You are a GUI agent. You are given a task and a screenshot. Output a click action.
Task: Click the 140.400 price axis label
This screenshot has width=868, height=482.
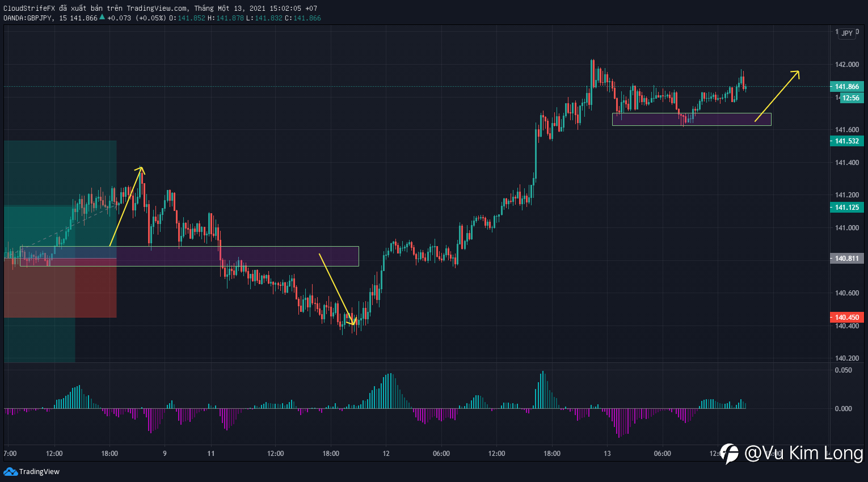(847, 326)
